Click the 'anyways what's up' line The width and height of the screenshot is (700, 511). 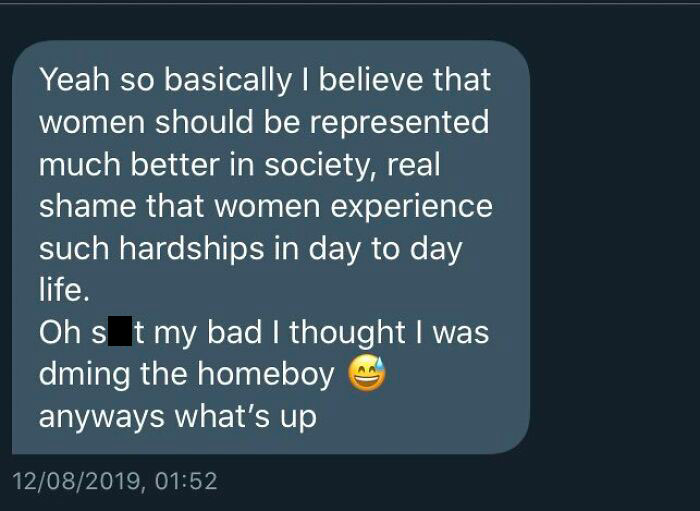[178, 417]
